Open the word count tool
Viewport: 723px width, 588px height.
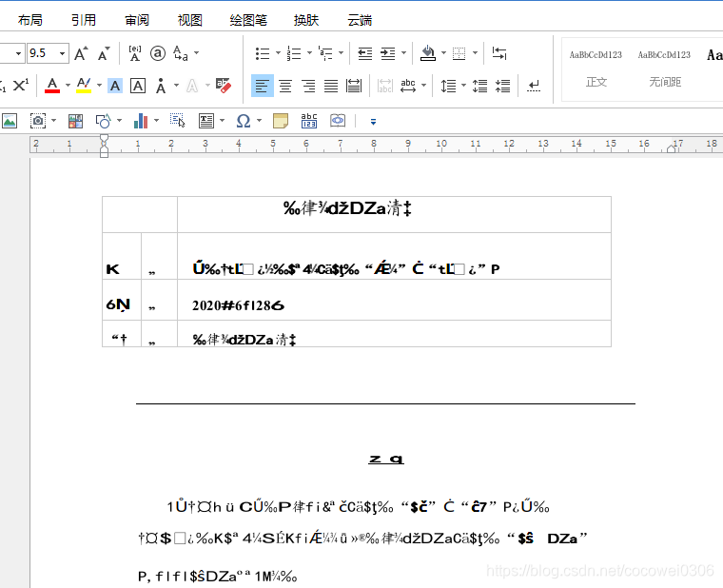point(309,121)
